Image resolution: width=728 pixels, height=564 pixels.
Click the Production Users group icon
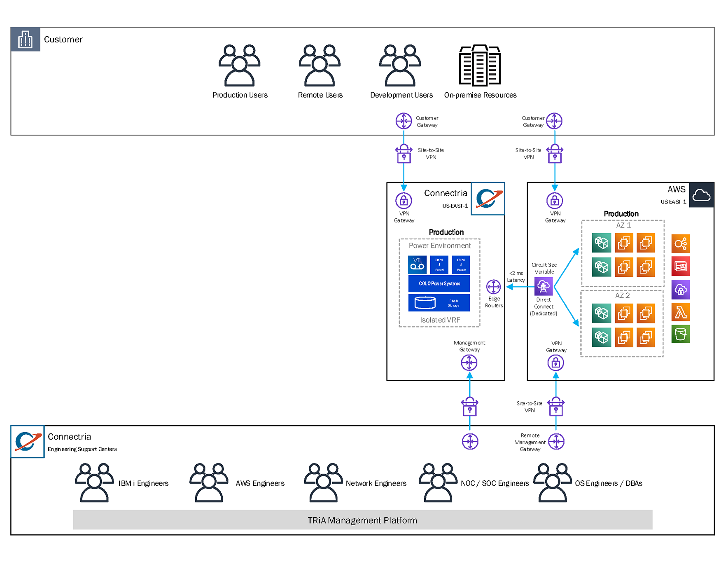coord(239,65)
